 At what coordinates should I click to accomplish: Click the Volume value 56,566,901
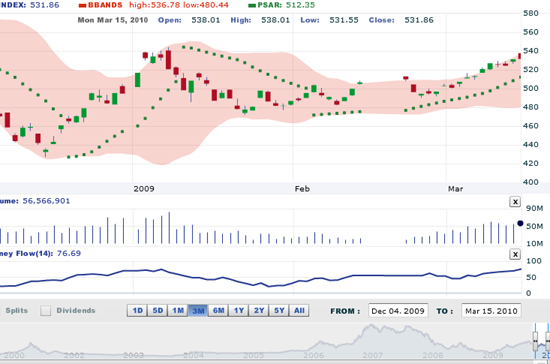(46, 201)
